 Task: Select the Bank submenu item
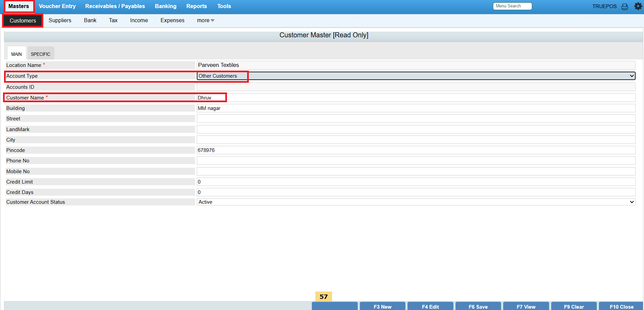pyautogui.click(x=90, y=21)
